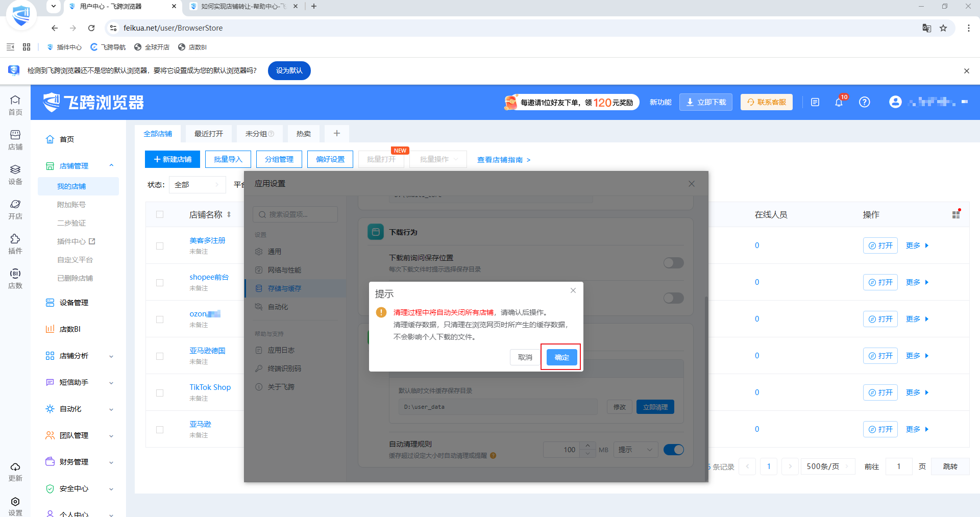The height and width of the screenshot is (517, 980).
Task: Toggle 自动清理规则 switch off
Action: pyautogui.click(x=673, y=450)
